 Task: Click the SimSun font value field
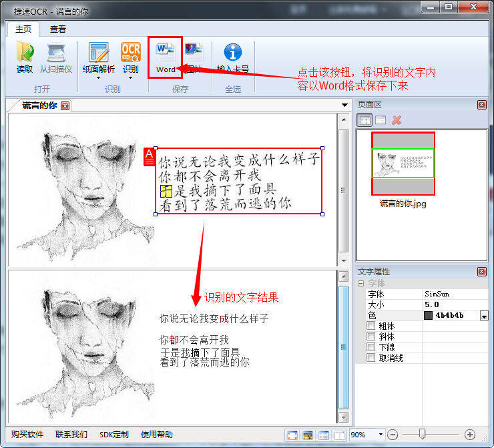tap(455, 294)
